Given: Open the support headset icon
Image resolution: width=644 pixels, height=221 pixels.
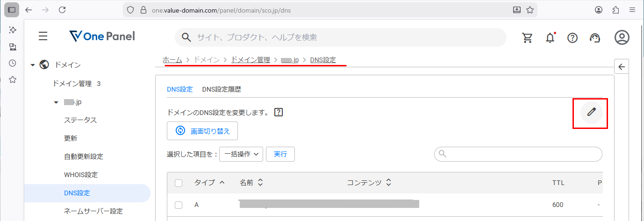Looking at the screenshot, I should tap(594, 38).
